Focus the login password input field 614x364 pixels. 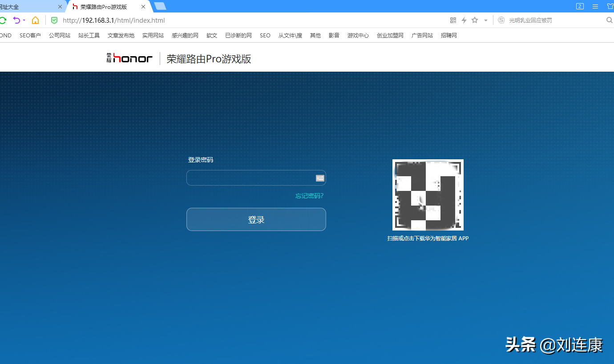click(x=256, y=178)
